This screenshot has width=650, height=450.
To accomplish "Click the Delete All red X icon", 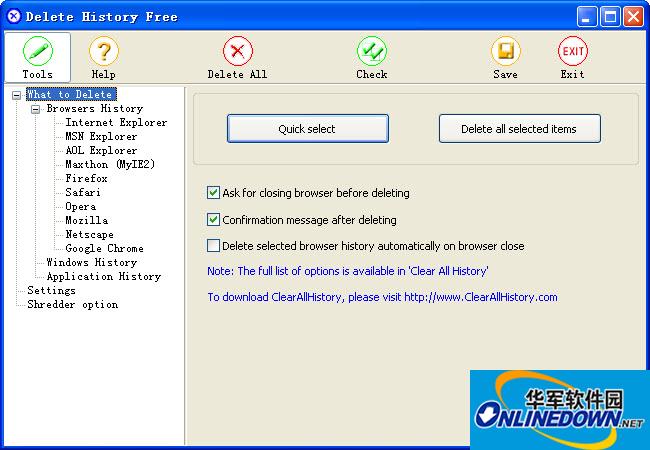I will (238, 57).
